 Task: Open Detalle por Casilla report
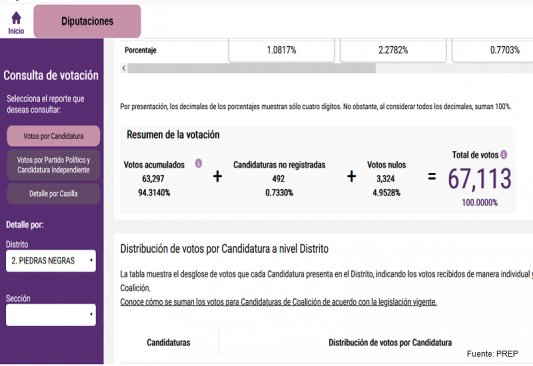click(53, 194)
